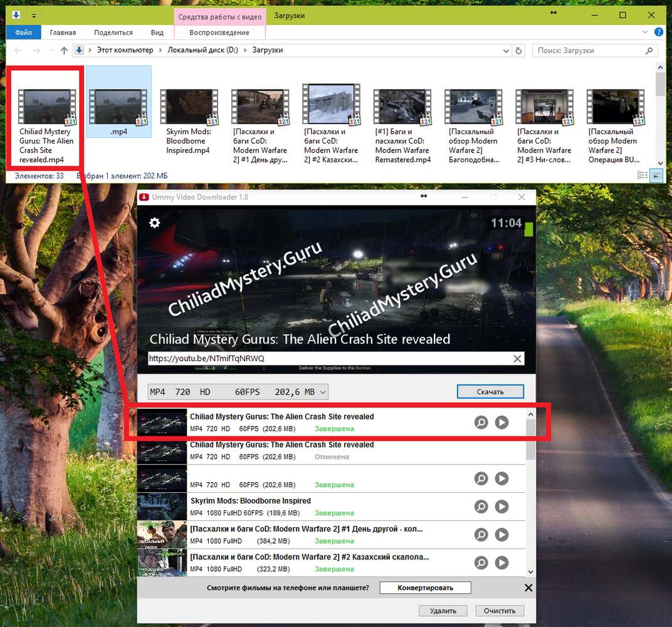Show Skyrim Mods: Bloodborne Inspired file in folder
The image size is (672, 627).
pyautogui.click(x=481, y=507)
